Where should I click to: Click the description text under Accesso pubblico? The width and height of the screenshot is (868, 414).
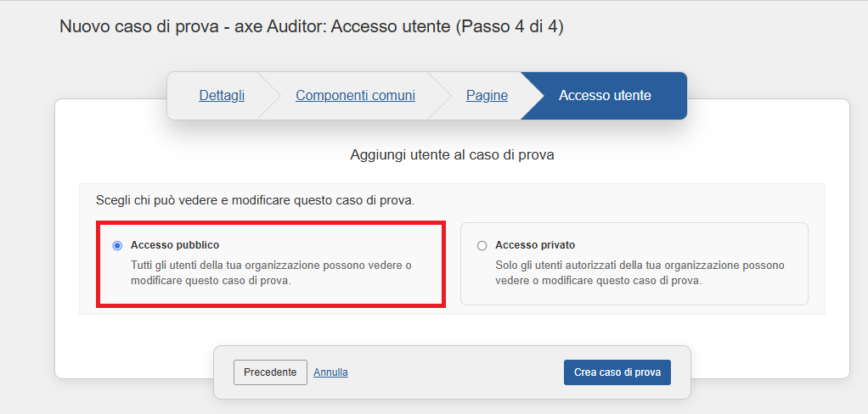click(270, 272)
